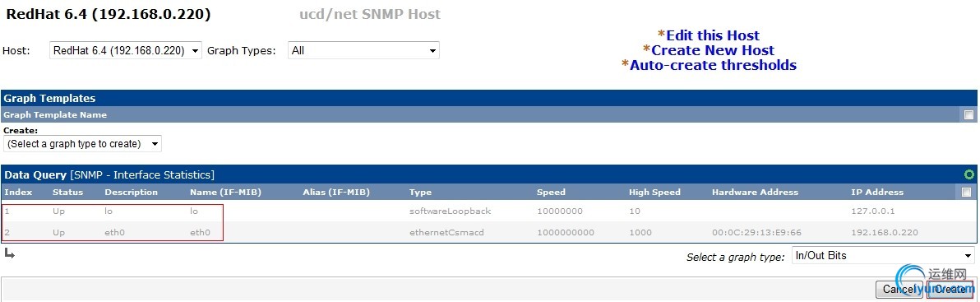Viewport: 980px width, 302px height.
Task: Click the speed value 1000000000
Action: coord(566,233)
